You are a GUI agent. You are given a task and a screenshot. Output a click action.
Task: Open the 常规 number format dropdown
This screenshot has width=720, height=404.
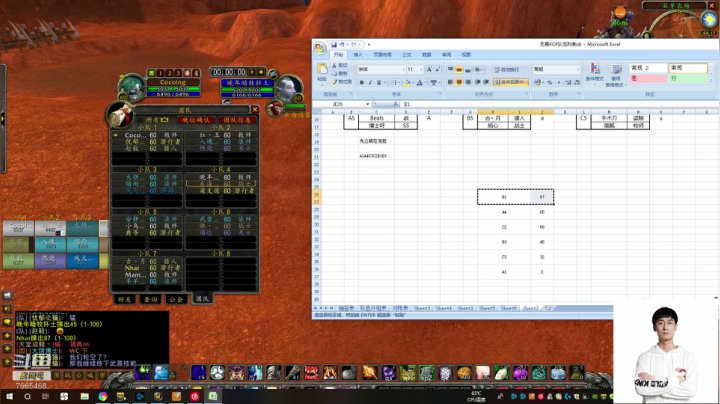coord(578,69)
